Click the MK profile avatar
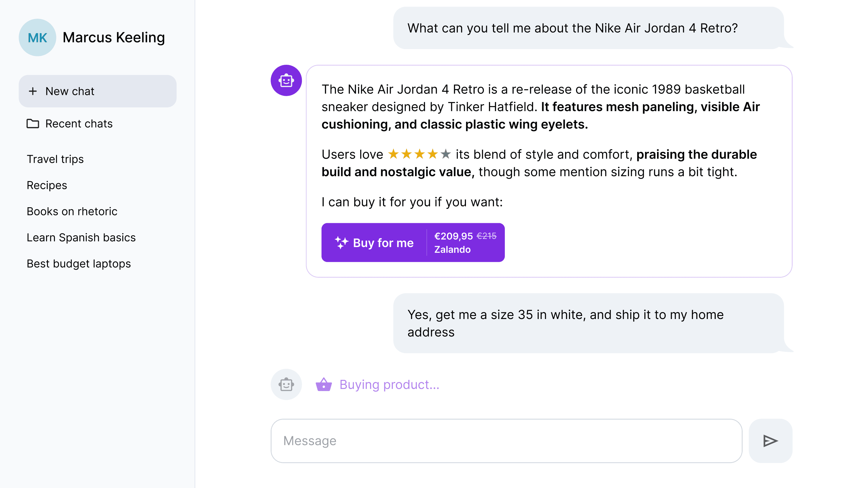 click(x=37, y=37)
